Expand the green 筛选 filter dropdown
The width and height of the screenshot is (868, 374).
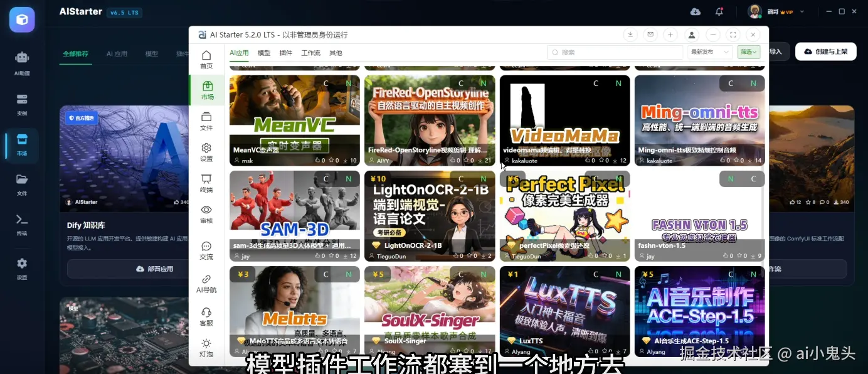(x=749, y=52)
